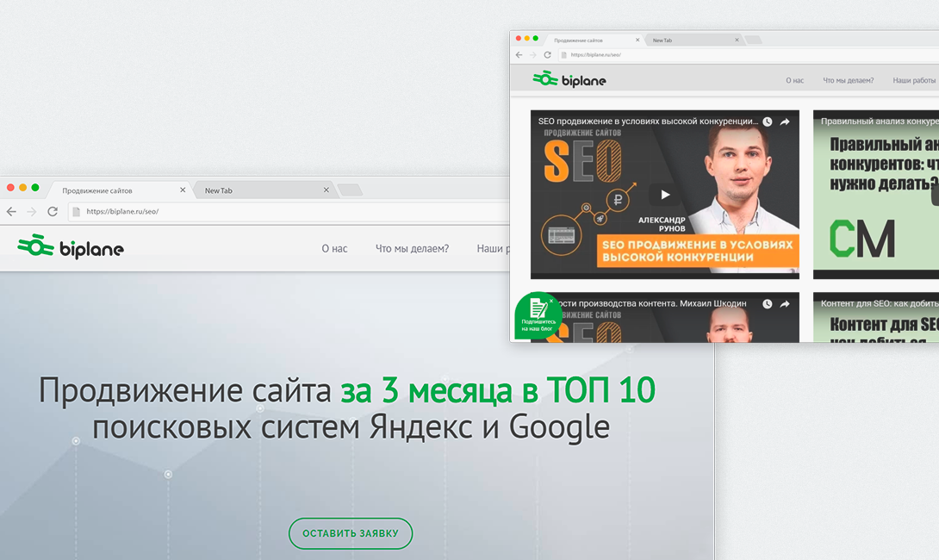This screenshot has height=560, width=939.
Task: Click Watch Later clock on the Александр Рунов video
Action: click(767, 121)
